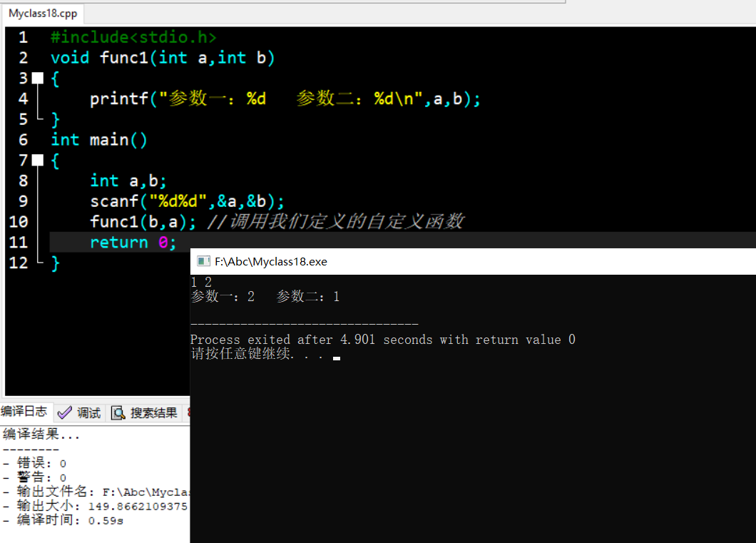
Task: Open the 搜索结果 search results tab
Action: pos(145,413)
